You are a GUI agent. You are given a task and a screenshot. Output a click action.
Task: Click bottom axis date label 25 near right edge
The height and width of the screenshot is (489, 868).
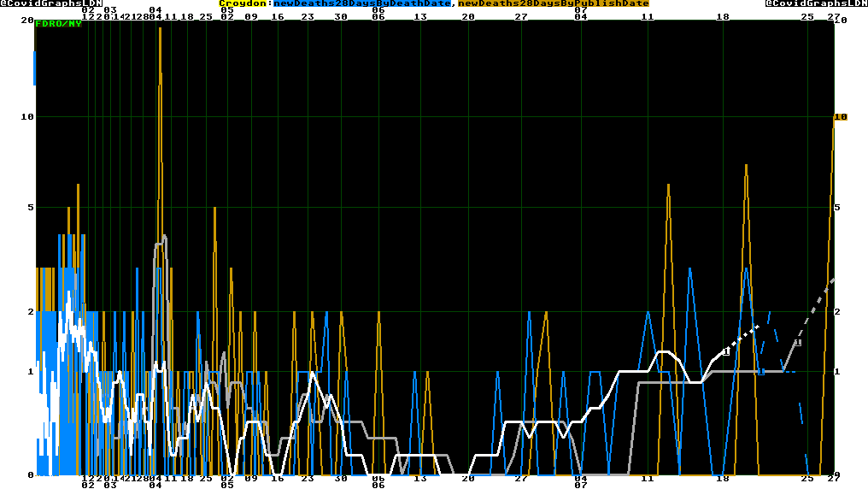coord(807,479)
